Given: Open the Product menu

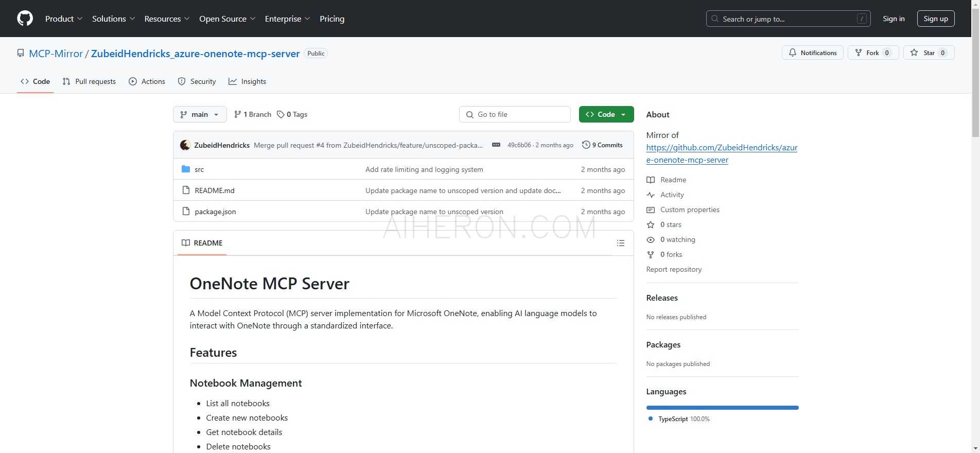Looking at the screenshot, I should 64,19.
